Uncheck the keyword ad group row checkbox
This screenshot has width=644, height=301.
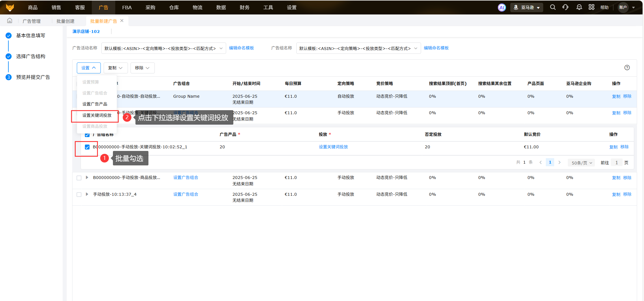point(87,147)
